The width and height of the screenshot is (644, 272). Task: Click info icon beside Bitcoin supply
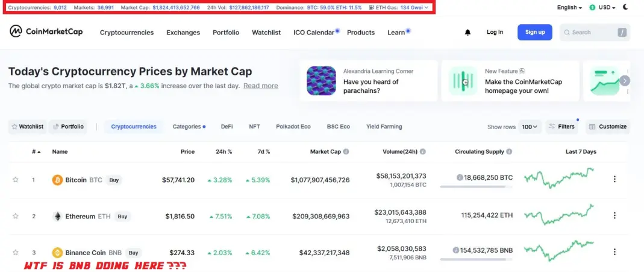[x=460, y=177]
